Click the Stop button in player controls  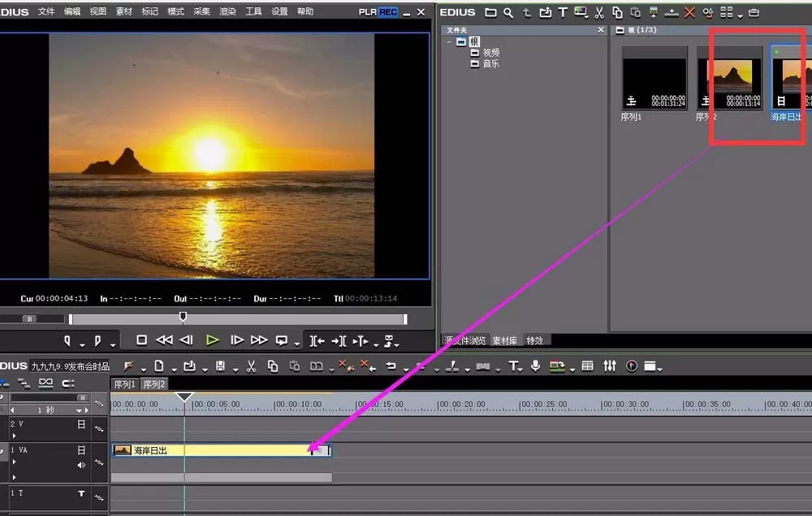pyautogui.click(x=141, y=340)
